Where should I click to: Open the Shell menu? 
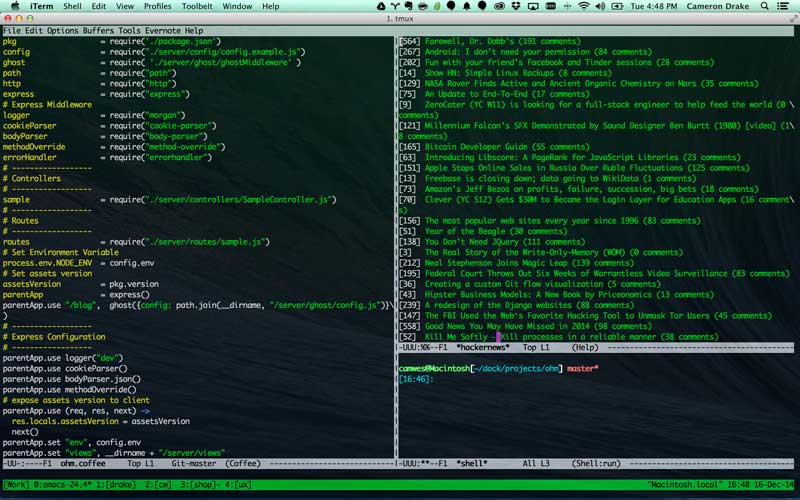pyautogui.click(x=72, y=6)
